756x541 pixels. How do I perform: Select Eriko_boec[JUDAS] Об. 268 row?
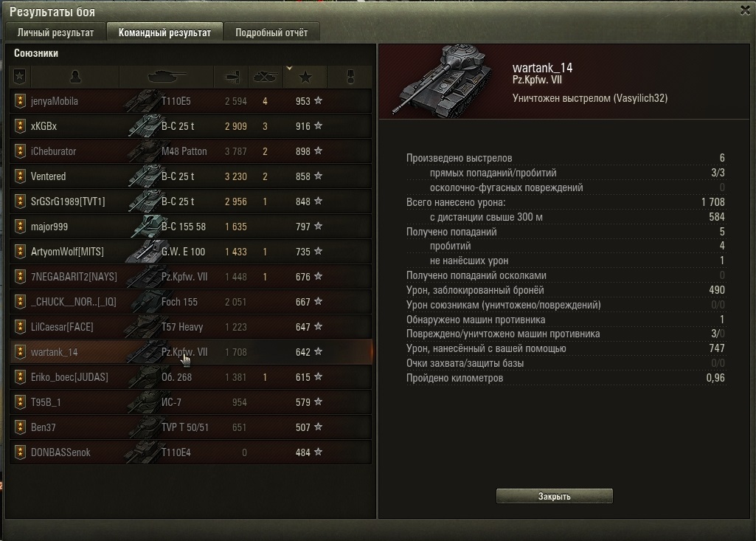[x=190, y=377]
